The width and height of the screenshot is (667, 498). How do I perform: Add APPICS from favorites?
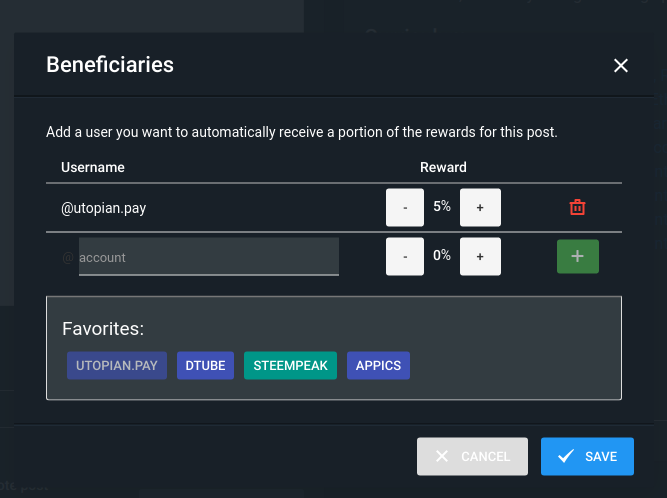(379, 365)
